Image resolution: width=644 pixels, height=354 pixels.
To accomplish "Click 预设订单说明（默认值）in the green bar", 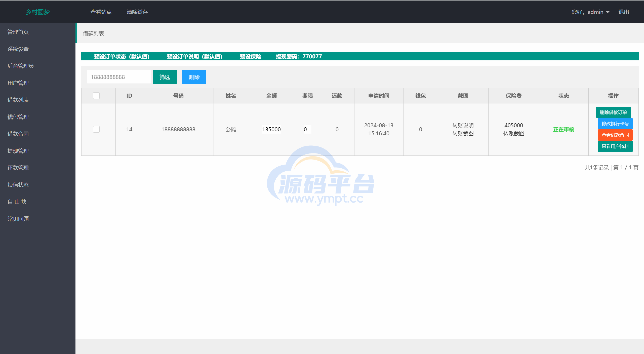I will pyautogui.click(x=195, y=57).
